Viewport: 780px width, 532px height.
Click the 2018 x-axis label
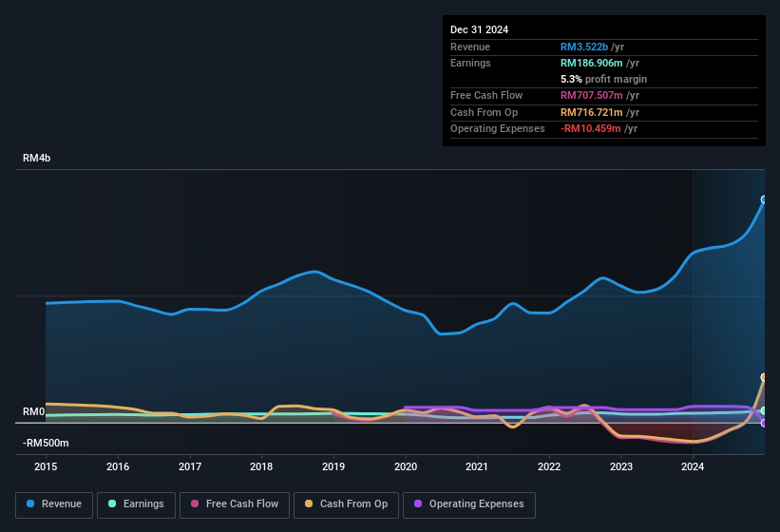tap(261, 466)
